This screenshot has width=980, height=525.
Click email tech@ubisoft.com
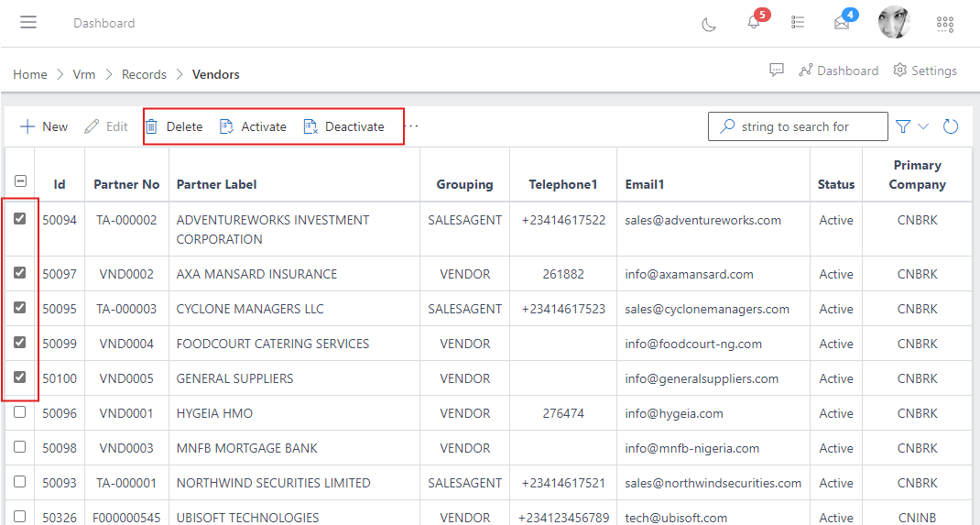pos(676,518)
